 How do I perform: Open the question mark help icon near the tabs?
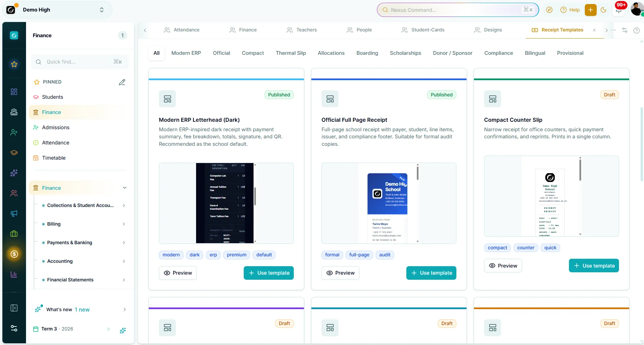click(637, 30)
